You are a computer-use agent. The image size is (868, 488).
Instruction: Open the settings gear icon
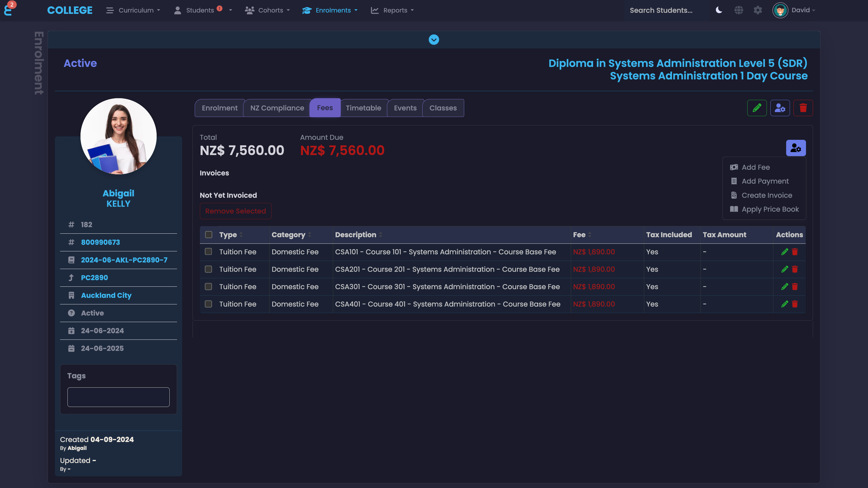(758, 10)
